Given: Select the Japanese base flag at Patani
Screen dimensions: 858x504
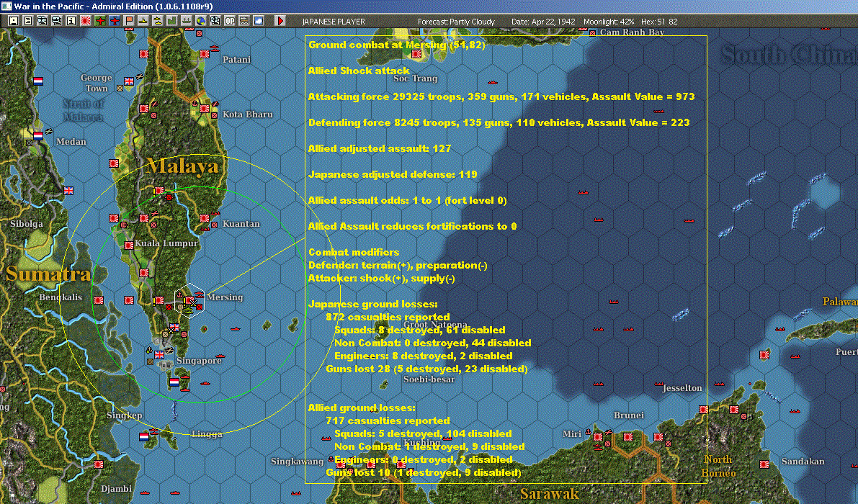Looking at the screenshot, I should point(204,53).
